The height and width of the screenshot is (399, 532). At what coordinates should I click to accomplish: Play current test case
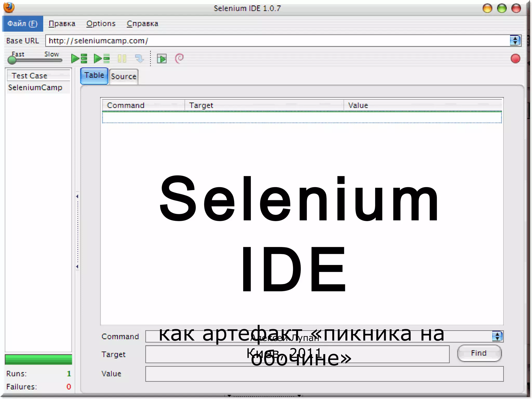[102, 58]
